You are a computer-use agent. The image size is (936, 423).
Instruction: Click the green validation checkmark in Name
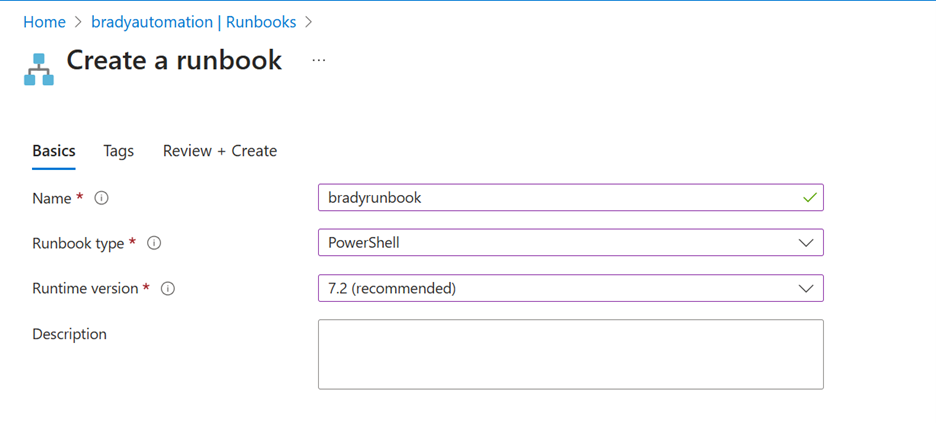(809, 197)
